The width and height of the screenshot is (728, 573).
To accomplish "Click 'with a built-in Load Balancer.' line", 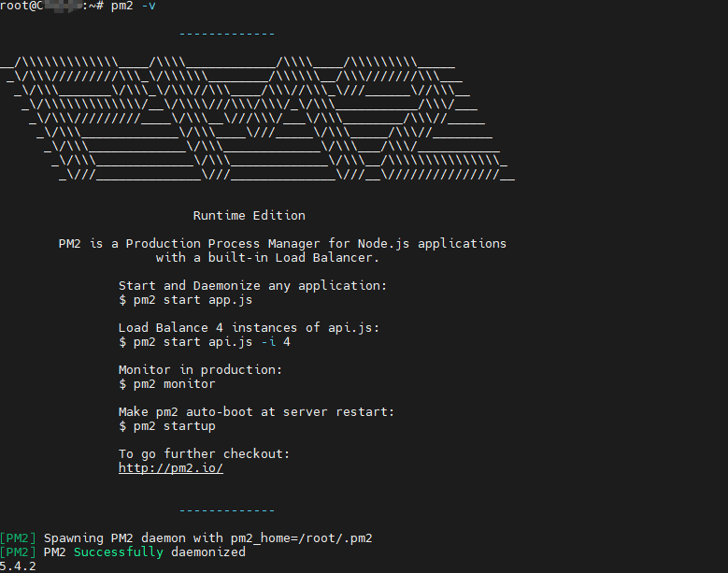I will coord(267,258).
